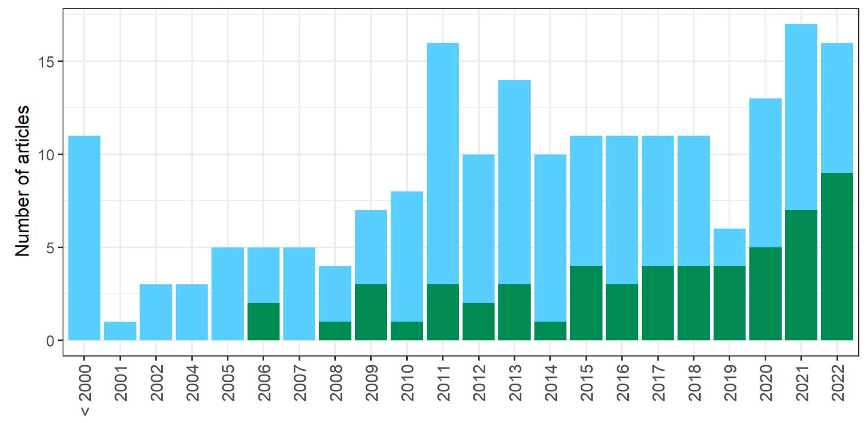Select the green segment of 2006 bar

[263, 321]
